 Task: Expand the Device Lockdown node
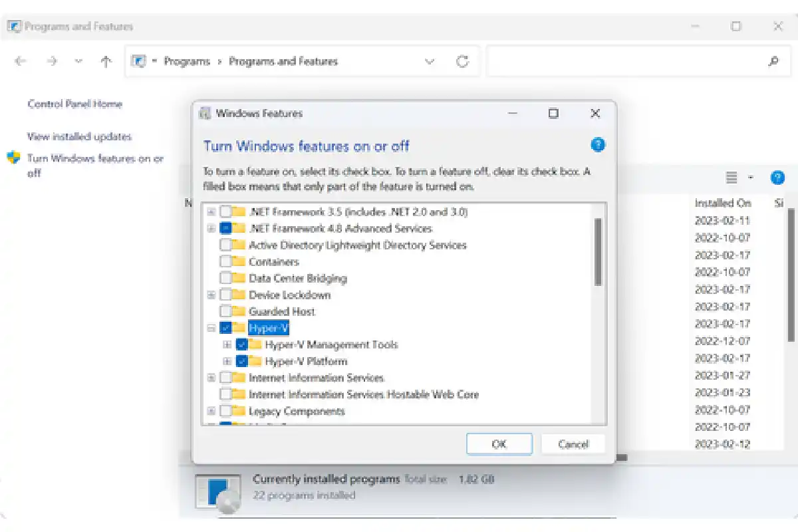tap(211, 295)
